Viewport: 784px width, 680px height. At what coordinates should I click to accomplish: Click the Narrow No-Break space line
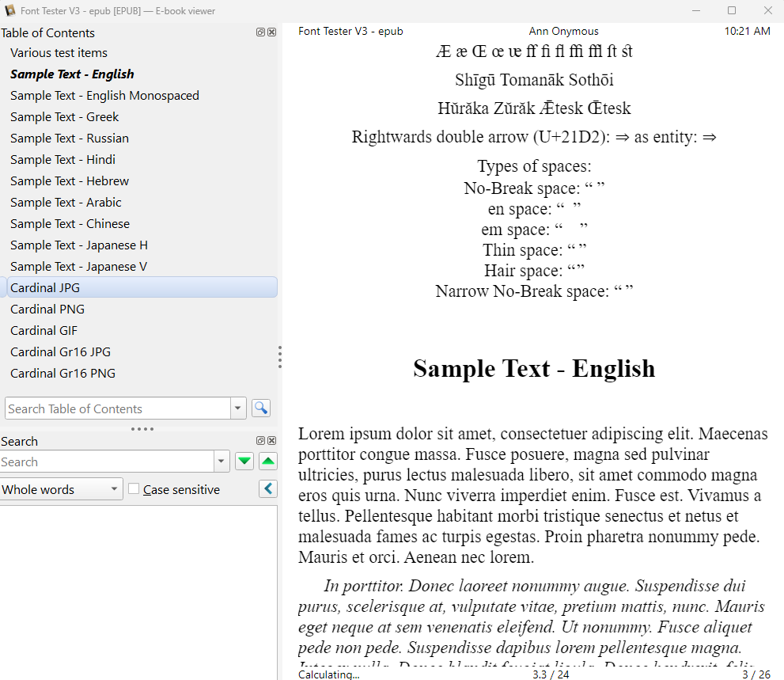534,291
